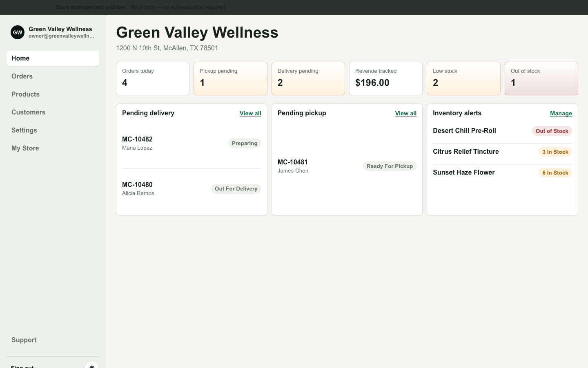
Task: Click the owner email in sidebar
Action: pos(61,36)
